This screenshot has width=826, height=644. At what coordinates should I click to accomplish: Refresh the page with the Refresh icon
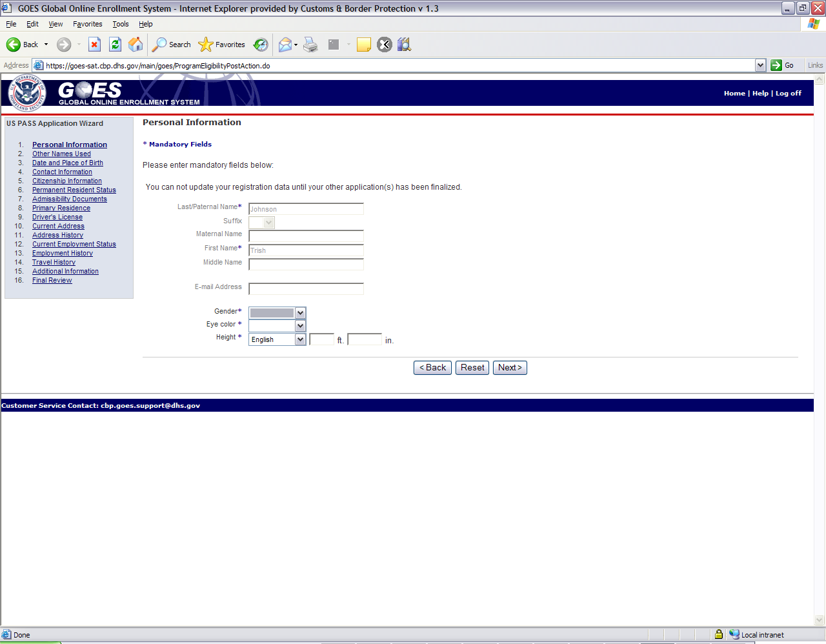click(115, 45)
